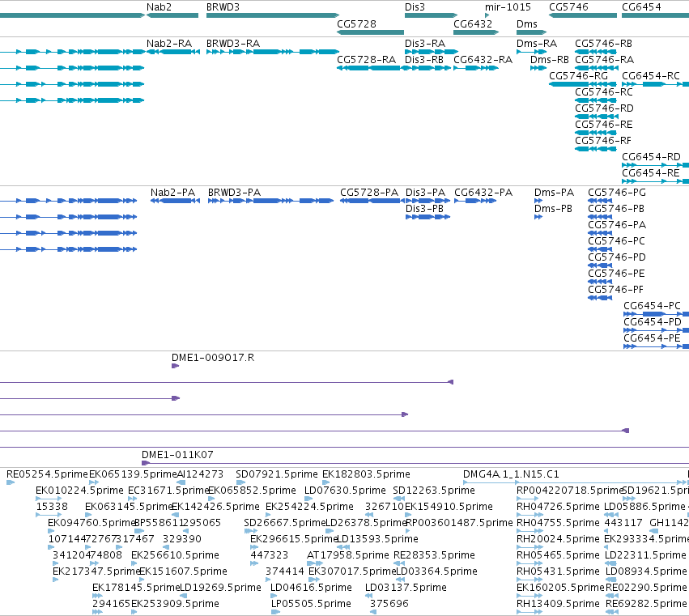
Task: Select the RH04726.5prime EST glyph
Action: [x=530, y=515]
